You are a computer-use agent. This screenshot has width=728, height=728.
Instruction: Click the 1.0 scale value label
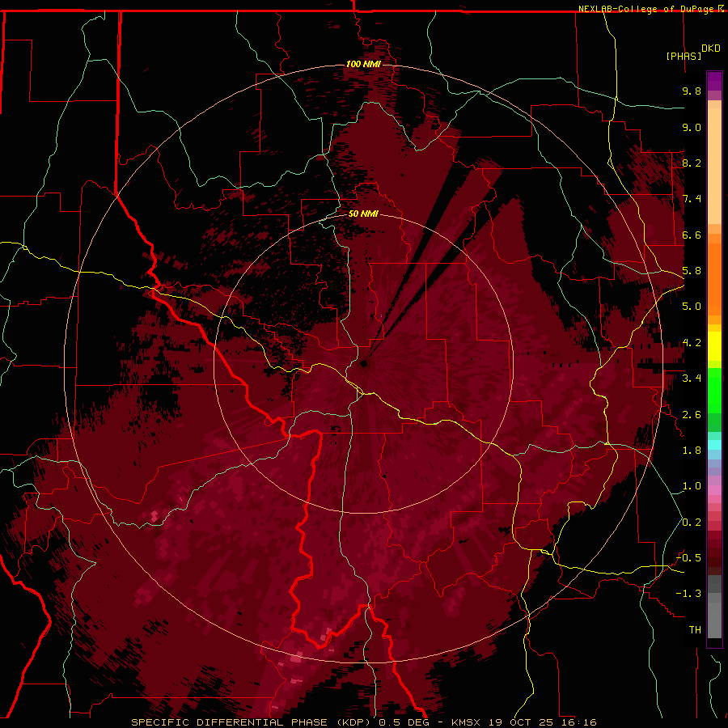pos(692,486)
